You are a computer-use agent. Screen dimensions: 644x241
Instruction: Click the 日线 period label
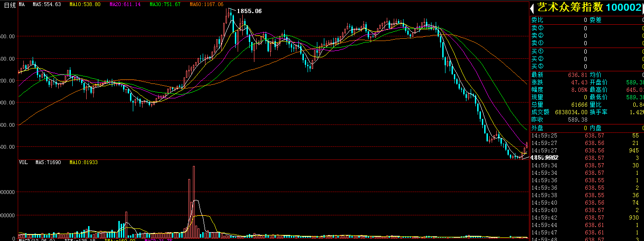tap(9, 4)
